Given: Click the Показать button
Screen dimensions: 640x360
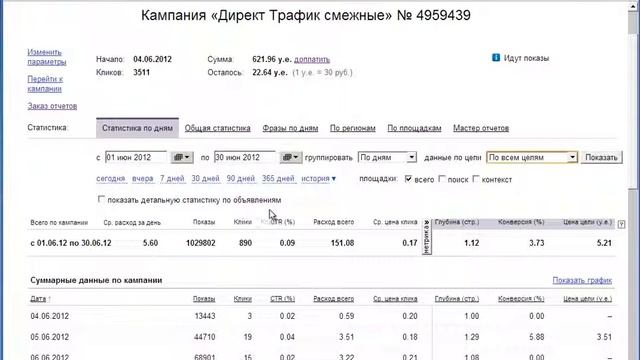Looking at the screenshot, I should (x=602, y=157).
